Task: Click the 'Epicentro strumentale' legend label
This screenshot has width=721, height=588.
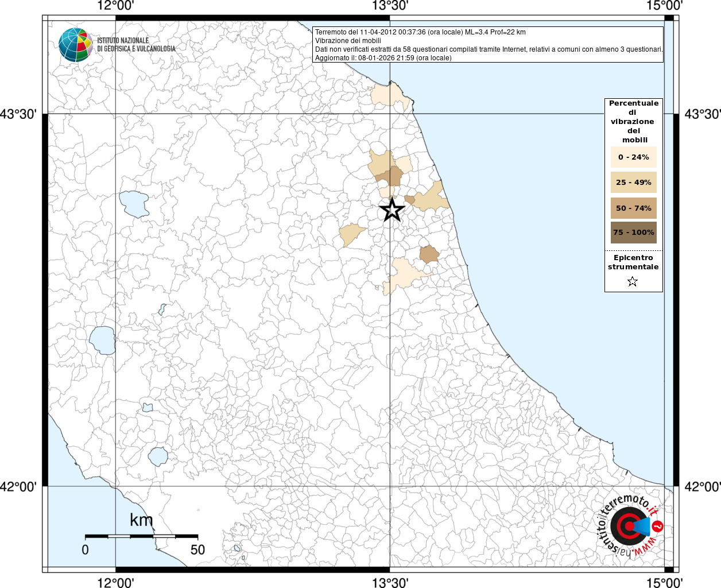Action: (633, 262)
